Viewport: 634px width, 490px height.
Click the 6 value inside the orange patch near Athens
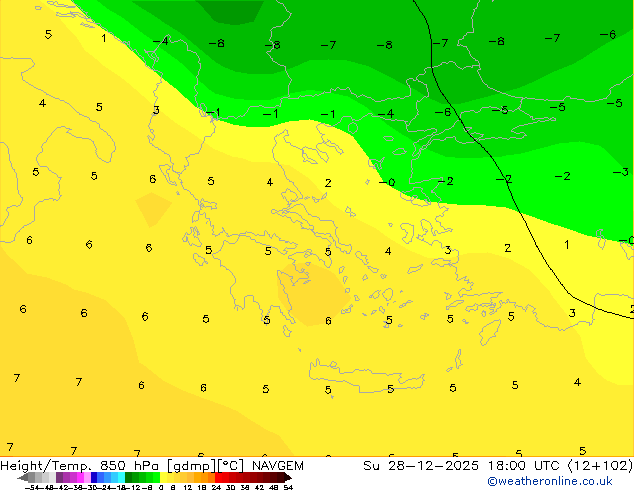point(328,321)
